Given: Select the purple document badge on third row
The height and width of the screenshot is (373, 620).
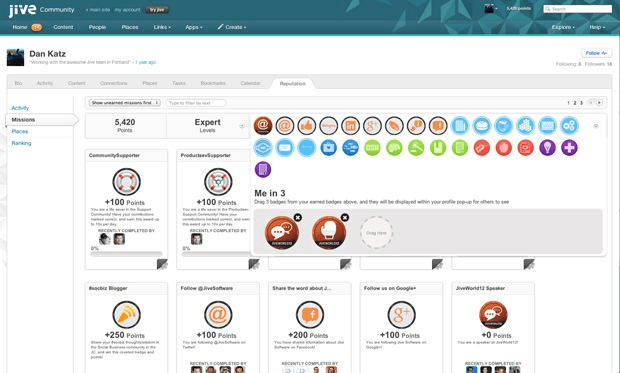Looking at the screenshot, I should coord(263,170).
